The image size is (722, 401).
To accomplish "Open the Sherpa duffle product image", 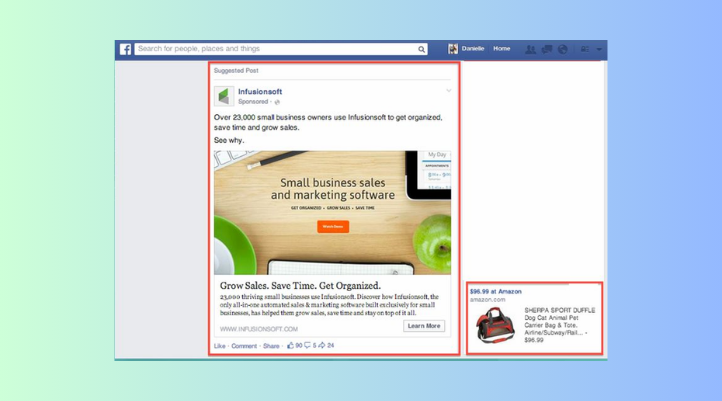I will pos(495,325).
